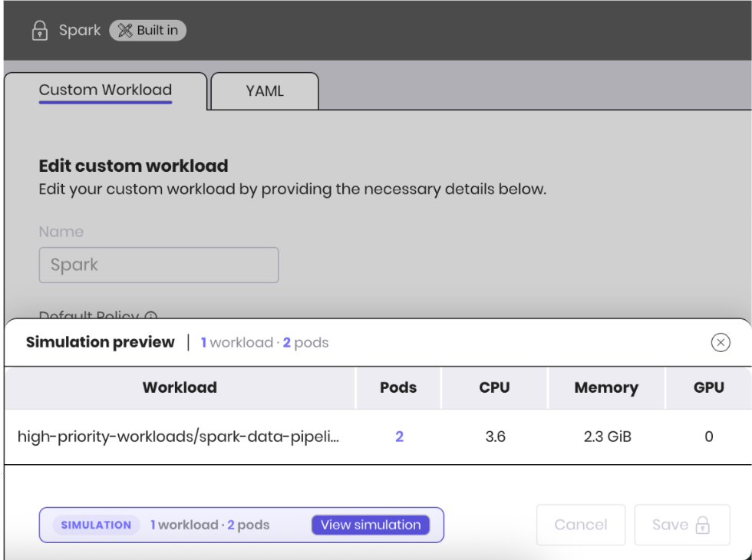Click the View simulation button
This screenshot has width=752, height=560.
coord(371,525)
